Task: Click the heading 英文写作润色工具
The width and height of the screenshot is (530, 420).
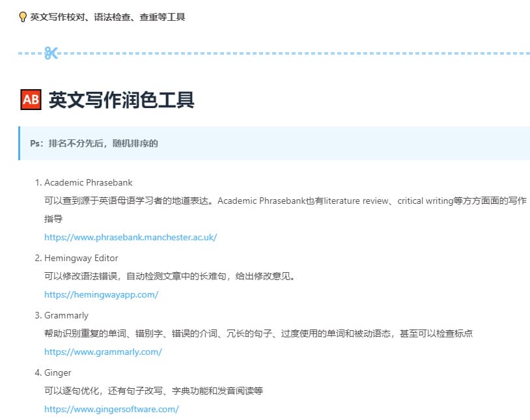Action: pos(121,100)
